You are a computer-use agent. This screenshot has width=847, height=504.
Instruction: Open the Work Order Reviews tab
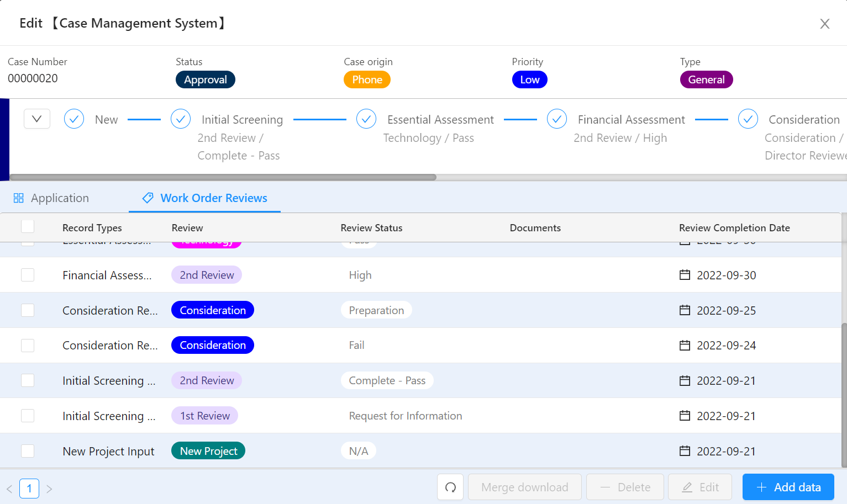pyautogui.click(x=204, y=198)
